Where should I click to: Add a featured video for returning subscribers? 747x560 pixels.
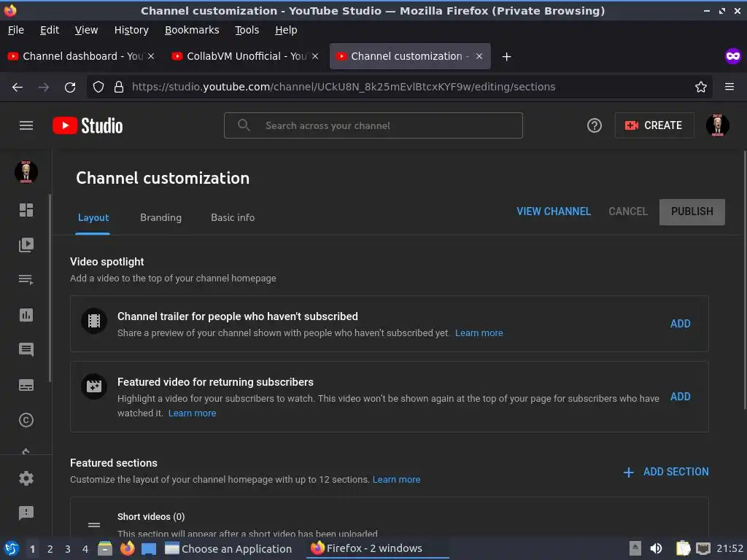(680, 397)
